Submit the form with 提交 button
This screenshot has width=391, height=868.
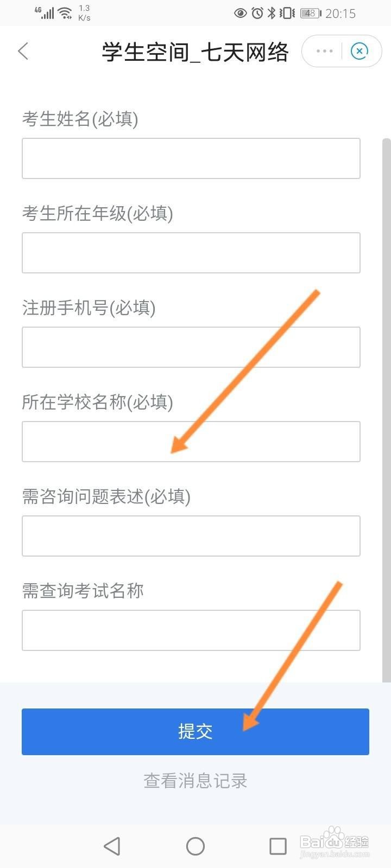(x=195, y=731)
